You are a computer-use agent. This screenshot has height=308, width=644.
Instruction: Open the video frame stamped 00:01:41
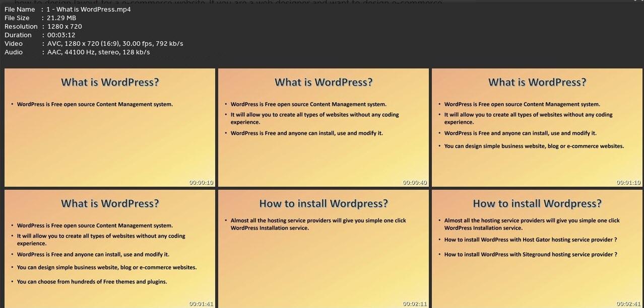point(110,249)
